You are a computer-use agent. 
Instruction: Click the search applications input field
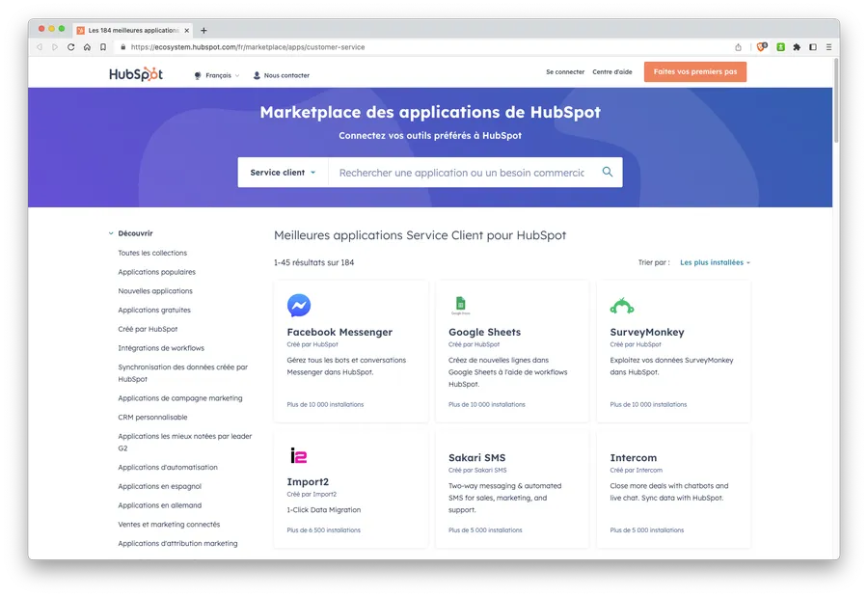point(462,173)
